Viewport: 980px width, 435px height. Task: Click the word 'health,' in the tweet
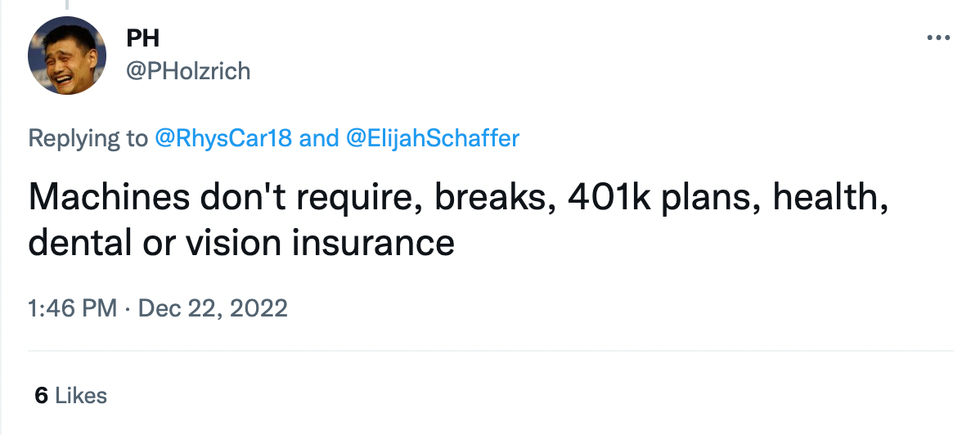[834, 196]
